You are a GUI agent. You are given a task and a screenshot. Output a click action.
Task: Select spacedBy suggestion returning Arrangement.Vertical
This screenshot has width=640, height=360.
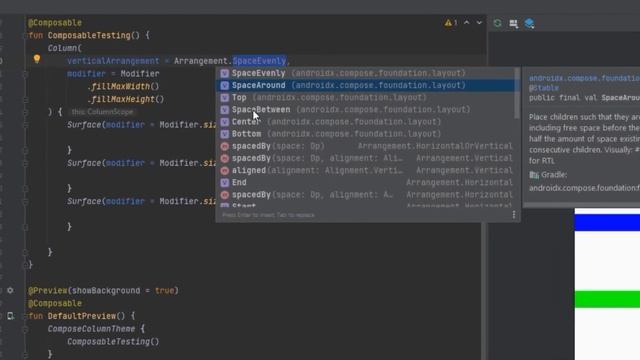365,158
